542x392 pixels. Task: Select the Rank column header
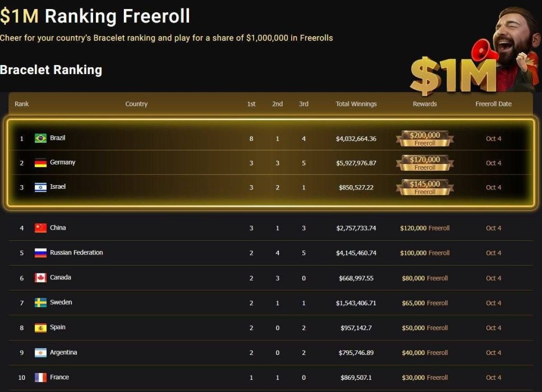[22, 104]
